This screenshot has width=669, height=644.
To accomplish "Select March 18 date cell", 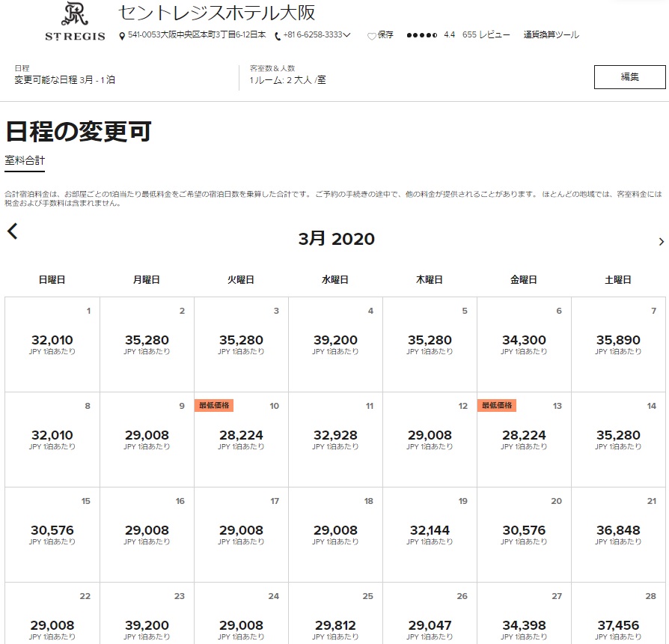I will (335, 535).
